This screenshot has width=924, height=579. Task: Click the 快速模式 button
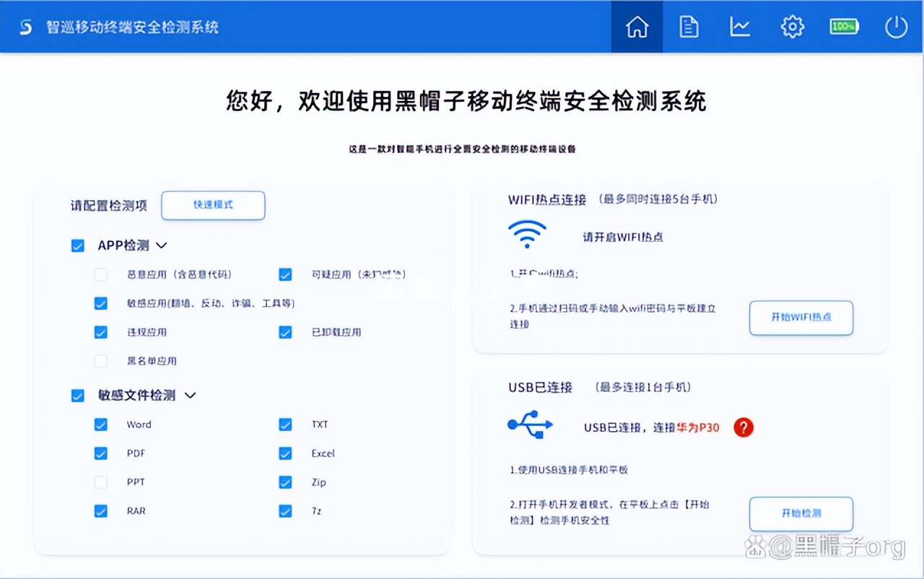click(213, 205)
